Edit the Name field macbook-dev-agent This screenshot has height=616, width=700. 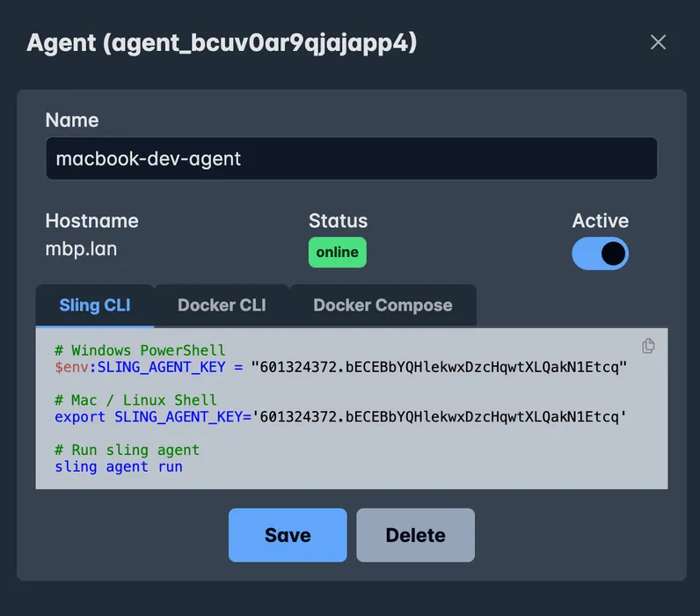pos(352,158)
